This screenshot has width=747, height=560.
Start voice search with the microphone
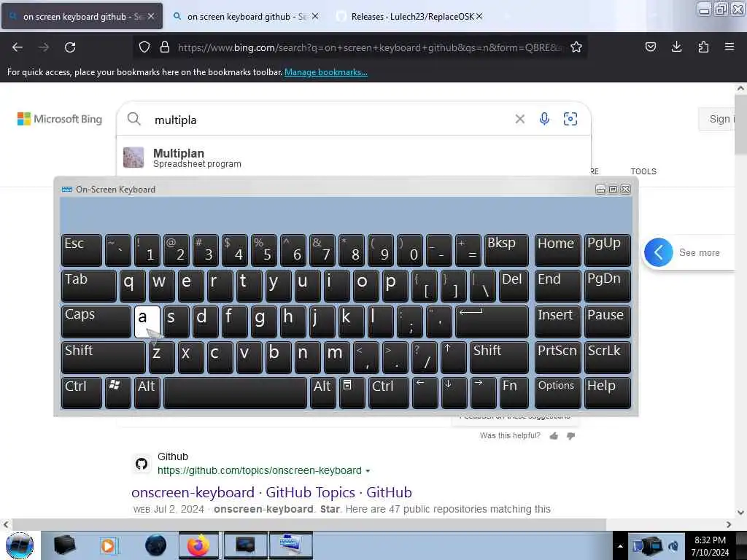coord(544,119)
